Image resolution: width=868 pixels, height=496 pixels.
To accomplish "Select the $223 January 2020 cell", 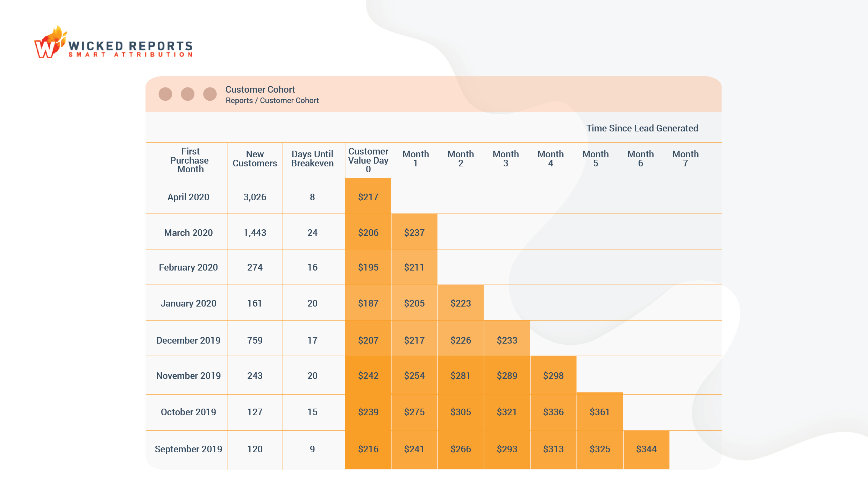I will point(460,303).
